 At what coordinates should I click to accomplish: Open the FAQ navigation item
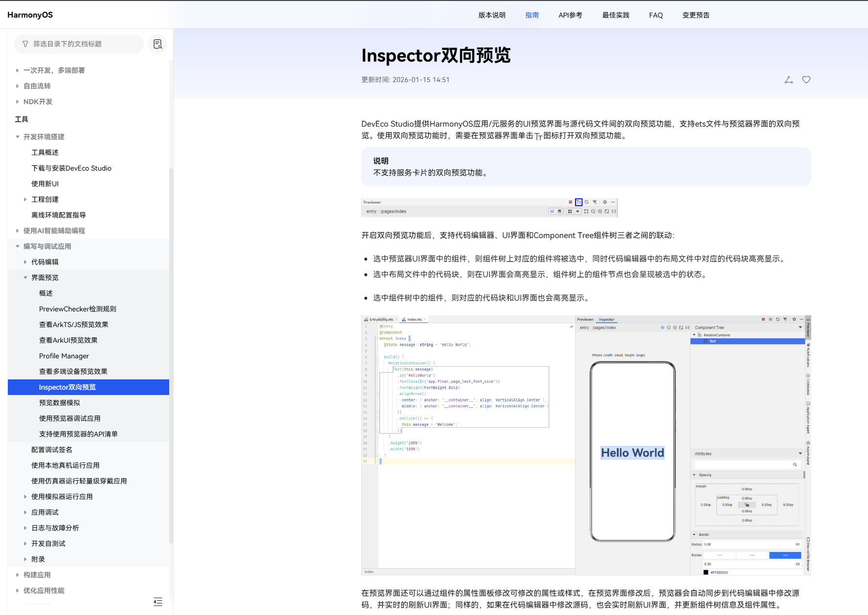coord(656,15)
